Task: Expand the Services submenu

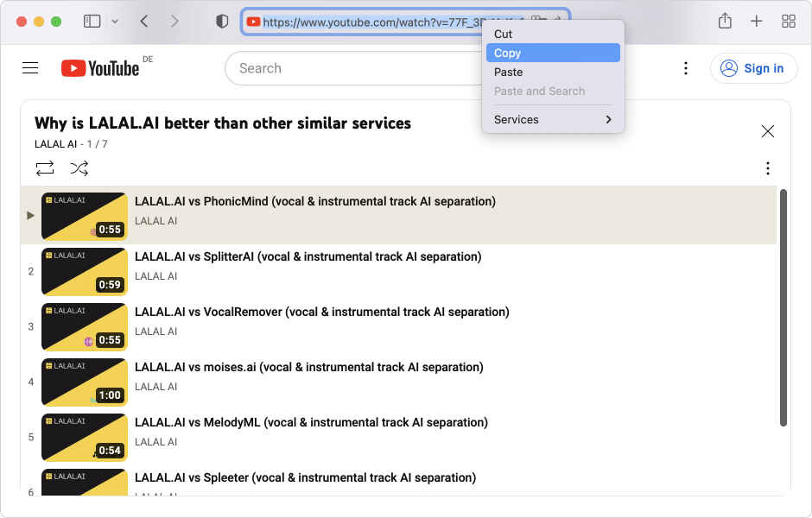Action: [x=553, y=120]
